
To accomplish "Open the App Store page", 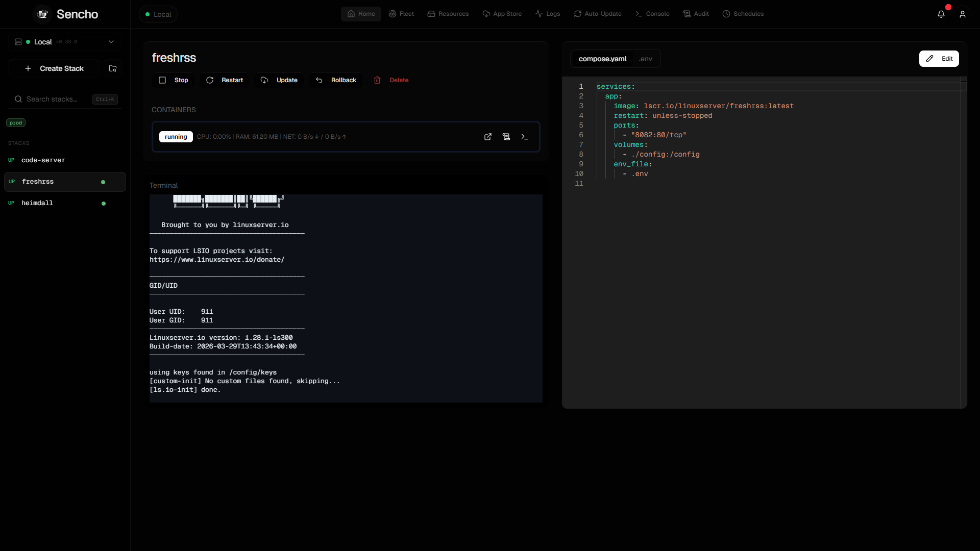I will pos(502,14).
